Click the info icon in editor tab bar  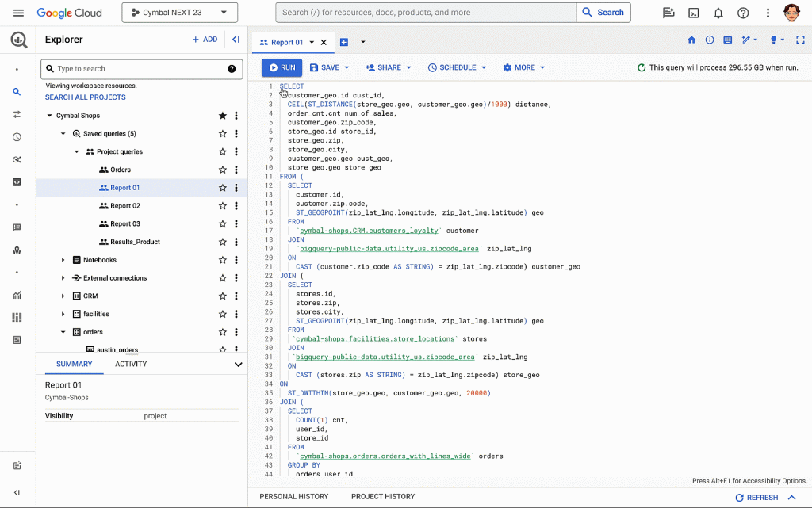[x=710, y=40]
